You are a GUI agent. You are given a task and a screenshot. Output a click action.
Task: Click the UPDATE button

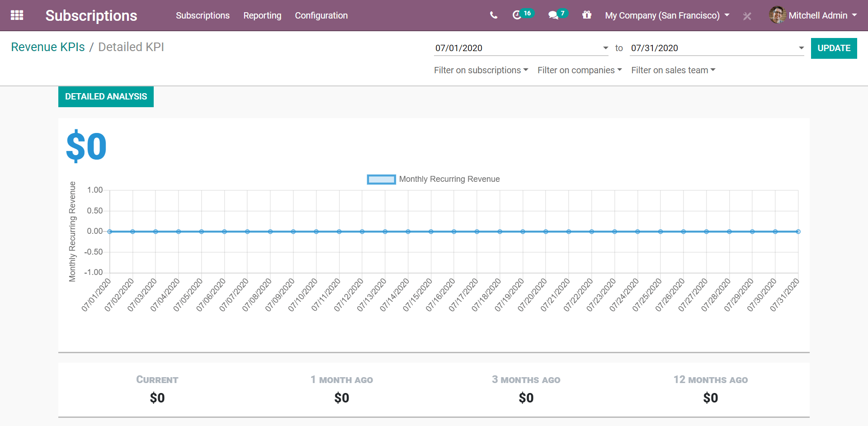pos(834,48)
